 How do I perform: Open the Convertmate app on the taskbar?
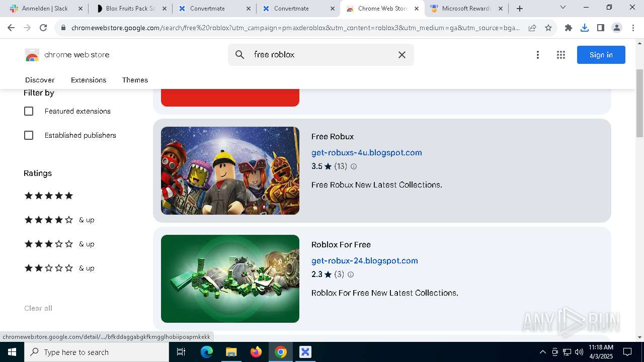point(305,352)
